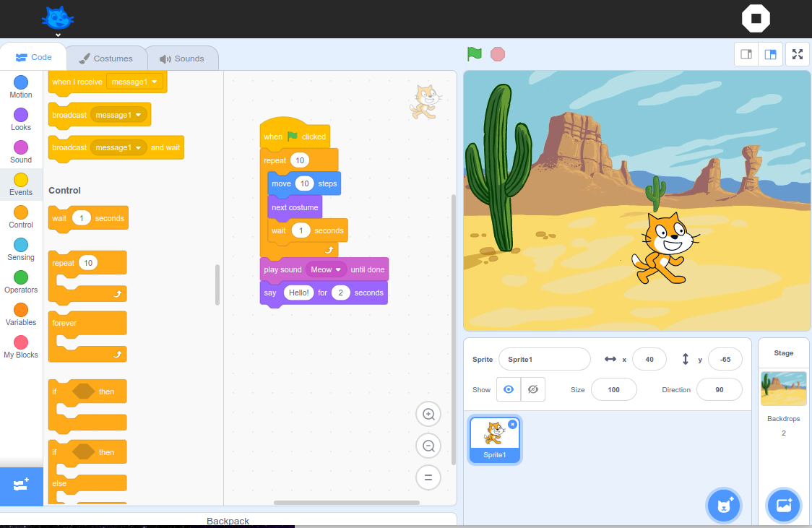812x528 pixels.
Task: Select the Stage backdrop thumbnail
Action: click(784, 389)
